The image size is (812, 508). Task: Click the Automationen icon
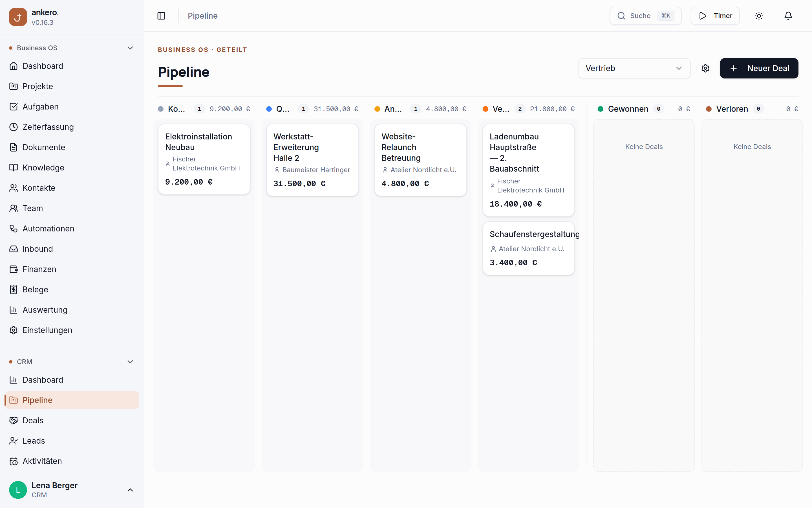coord(14,229)
